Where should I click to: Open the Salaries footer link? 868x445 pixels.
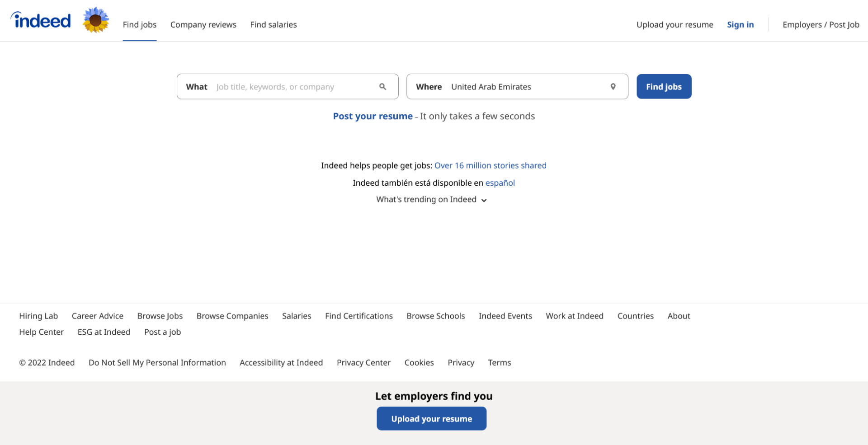(297, 316)
